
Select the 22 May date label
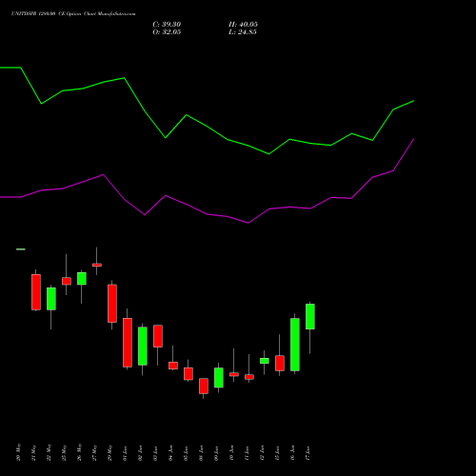(x=49, y=452)
